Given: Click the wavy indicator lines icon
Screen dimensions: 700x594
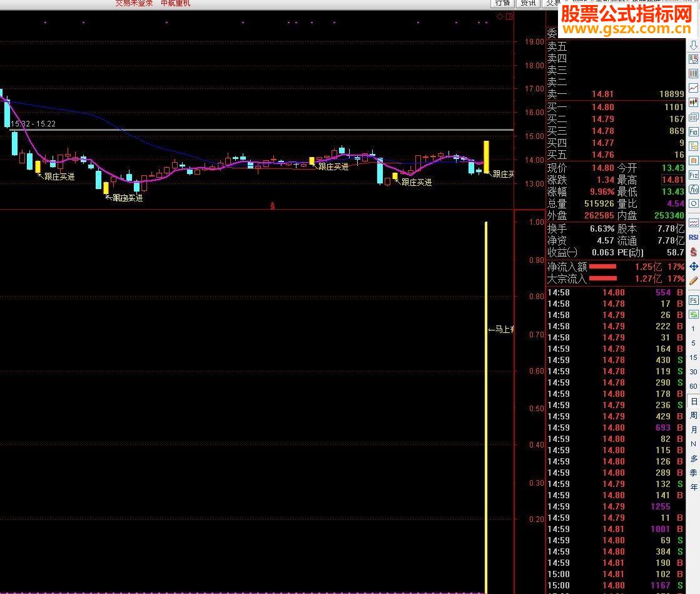Looking at the screenshot, I should point(693,222).
